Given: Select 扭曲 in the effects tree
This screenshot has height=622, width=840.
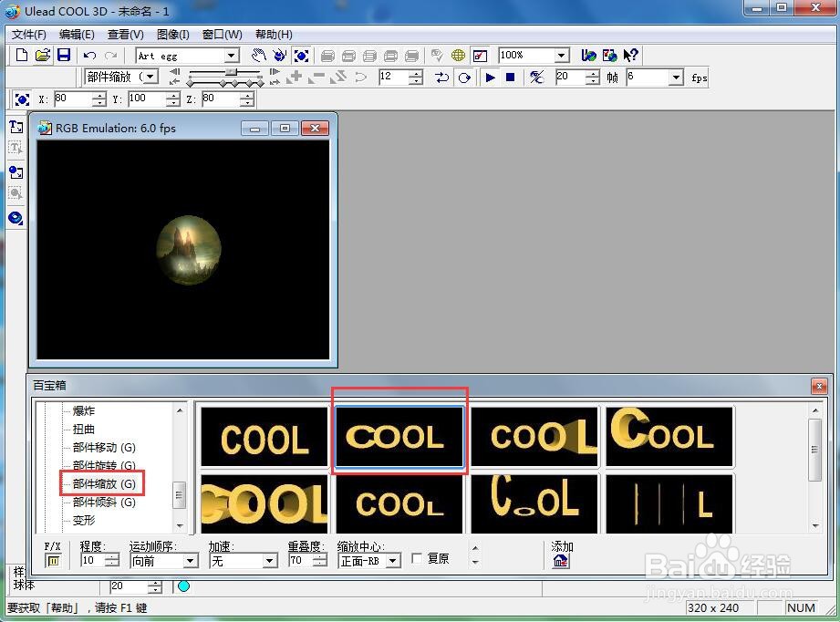Looking at the screenshot, I should pos(84,430).
